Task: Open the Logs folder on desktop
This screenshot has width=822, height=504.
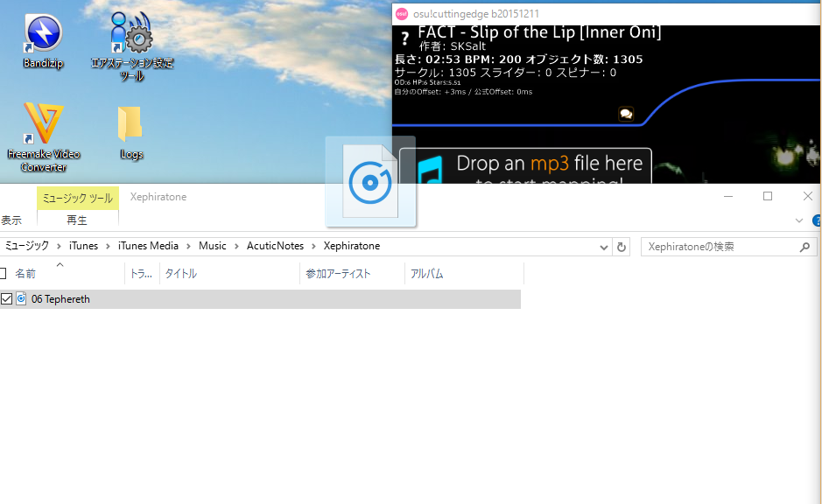Action: tap(130, 133)
